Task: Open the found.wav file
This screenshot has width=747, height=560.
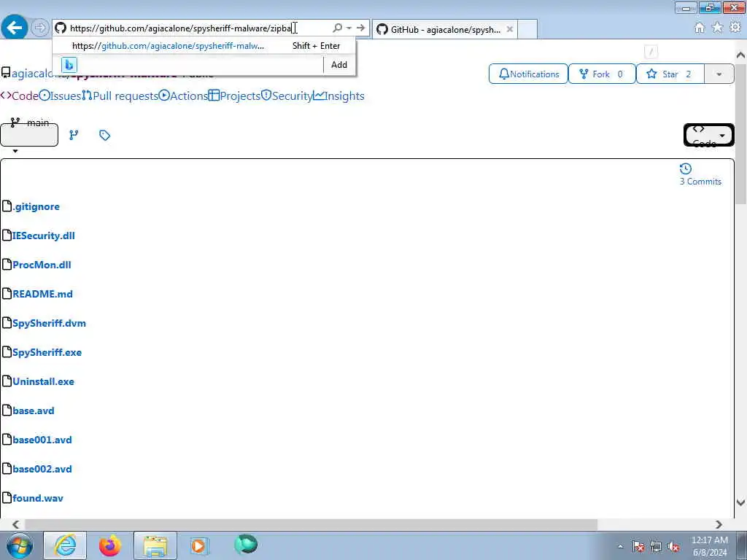Action: tap(38, 498)
